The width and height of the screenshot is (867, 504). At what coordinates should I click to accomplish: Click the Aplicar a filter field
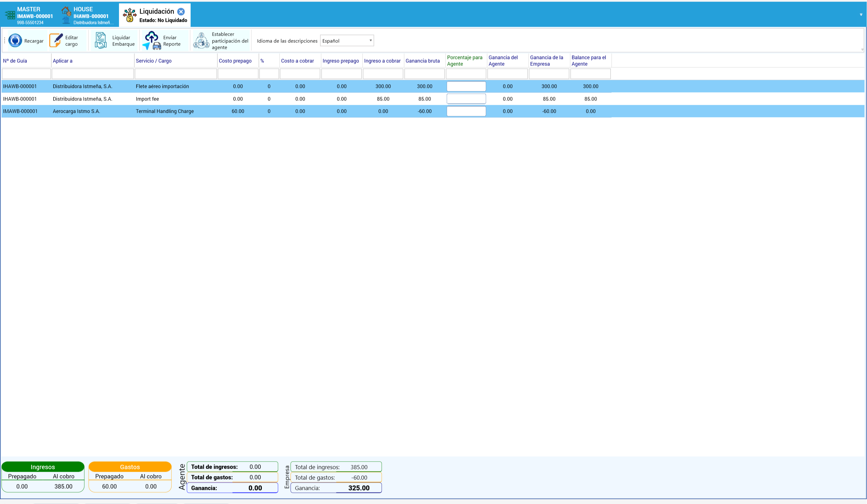pyautogui.click(x=93, y=73)
